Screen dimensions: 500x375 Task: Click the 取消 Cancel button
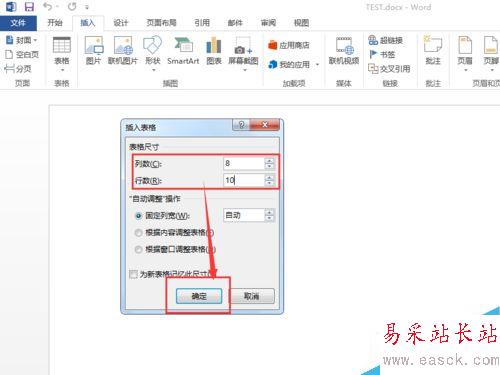(x=252, y=296)
